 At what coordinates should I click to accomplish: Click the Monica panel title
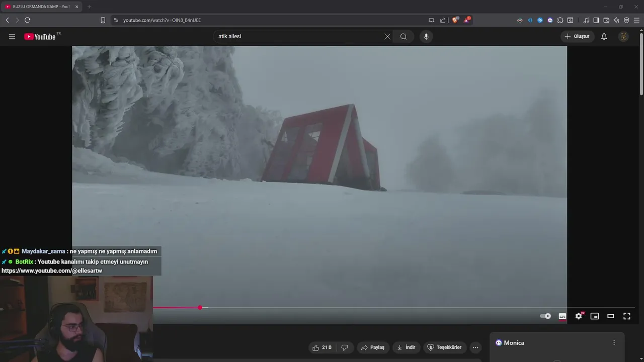click(514, 343)
